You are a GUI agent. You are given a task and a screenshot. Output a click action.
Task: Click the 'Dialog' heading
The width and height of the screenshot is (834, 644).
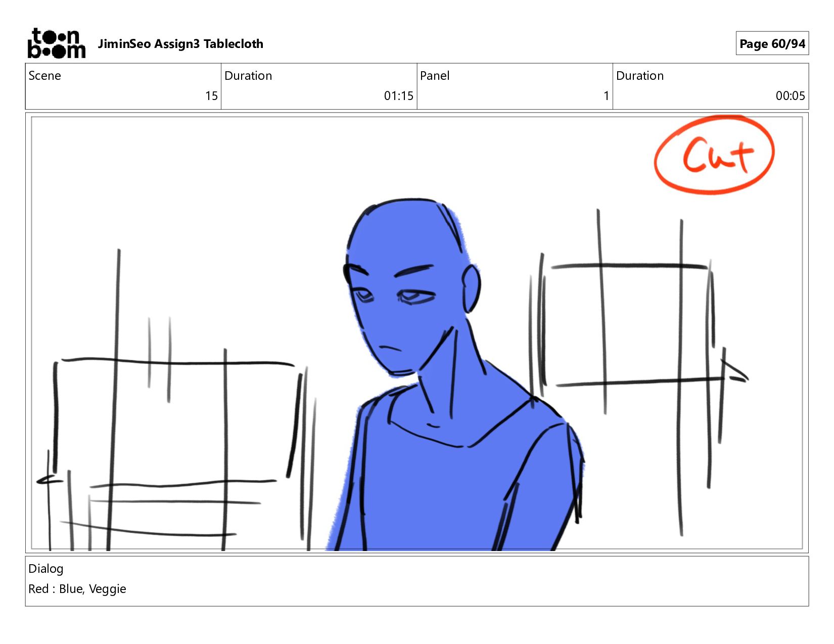click(46, 569)
